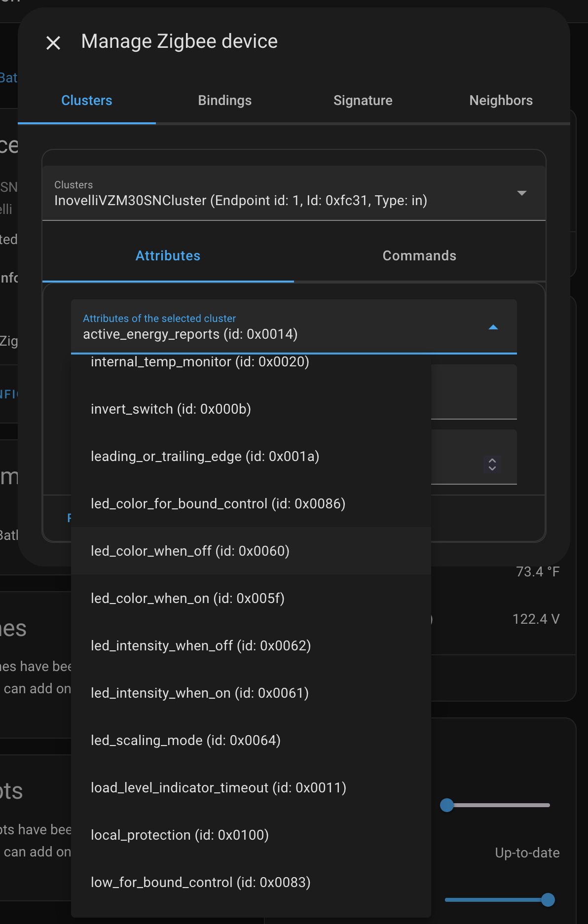Switch to the Bindings tab
Viewport: 588px width, 924px height.
click(x=225, y=101)
